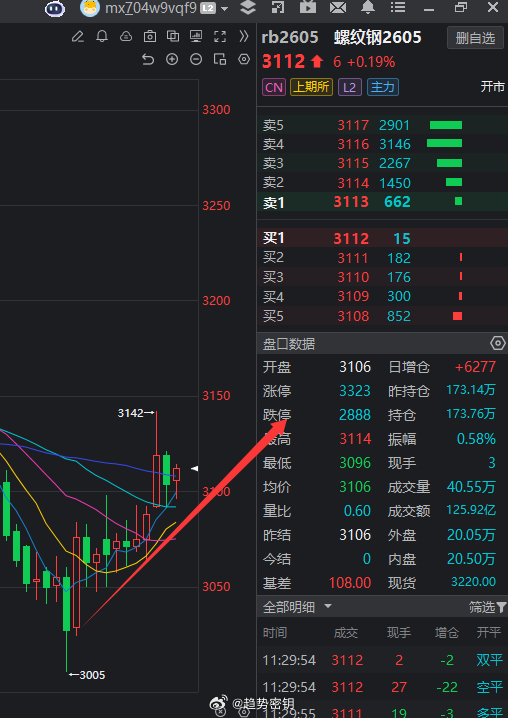Click the 开平 column header
508x718 pixels.
click(489, 633)
